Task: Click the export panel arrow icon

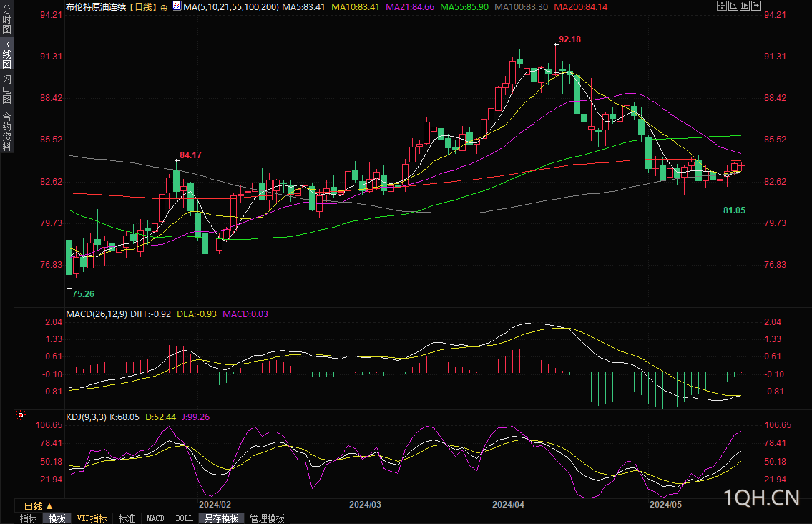Action: pos(756,6)
